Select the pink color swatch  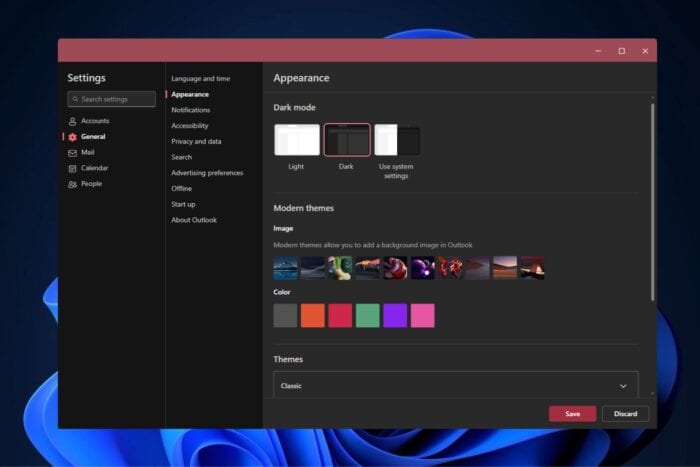422,316
